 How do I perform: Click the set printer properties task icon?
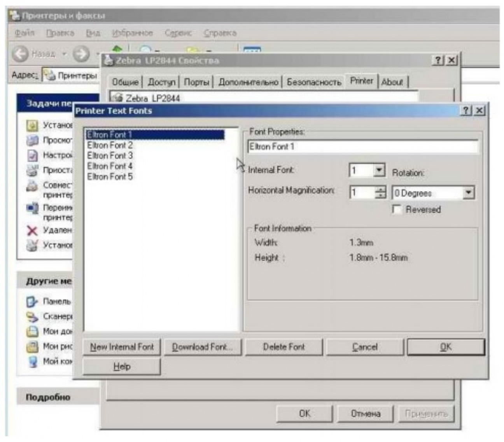click(32, 245)
